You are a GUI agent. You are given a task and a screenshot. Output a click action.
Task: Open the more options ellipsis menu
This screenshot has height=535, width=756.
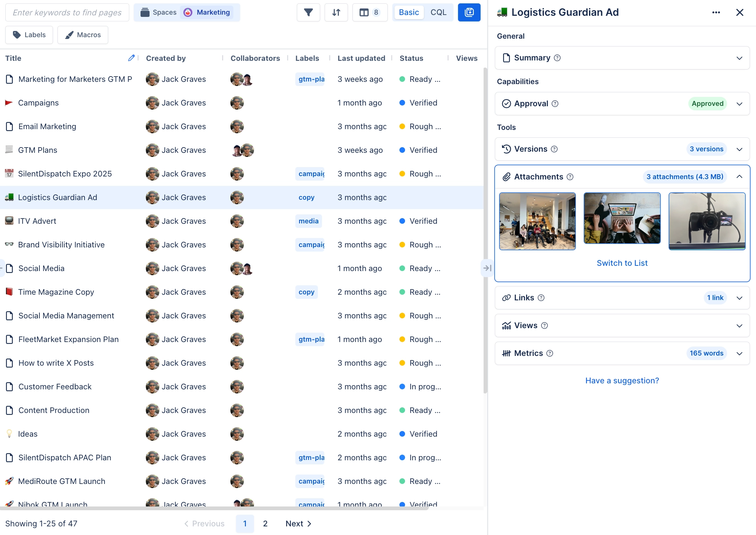coord(716,12)
